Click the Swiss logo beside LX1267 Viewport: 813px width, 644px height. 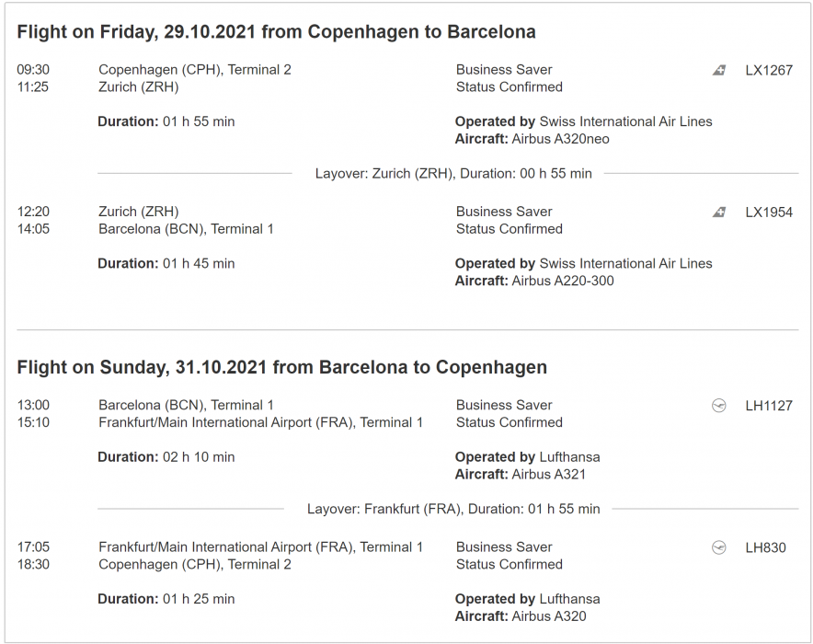[719, 70]
